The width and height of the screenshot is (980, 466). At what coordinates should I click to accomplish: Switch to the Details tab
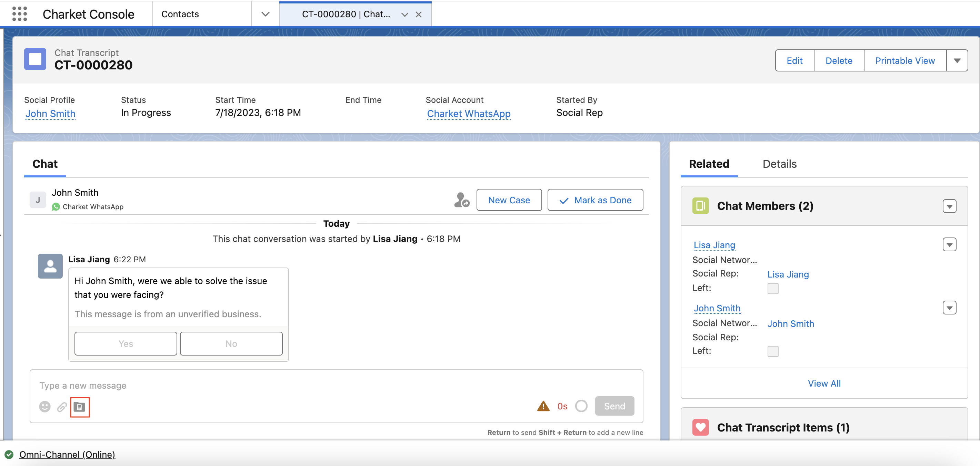pos(779,164)
